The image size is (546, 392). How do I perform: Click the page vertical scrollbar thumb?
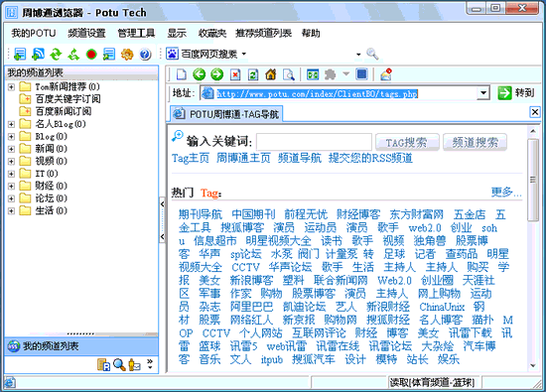(x=532, y=180)
